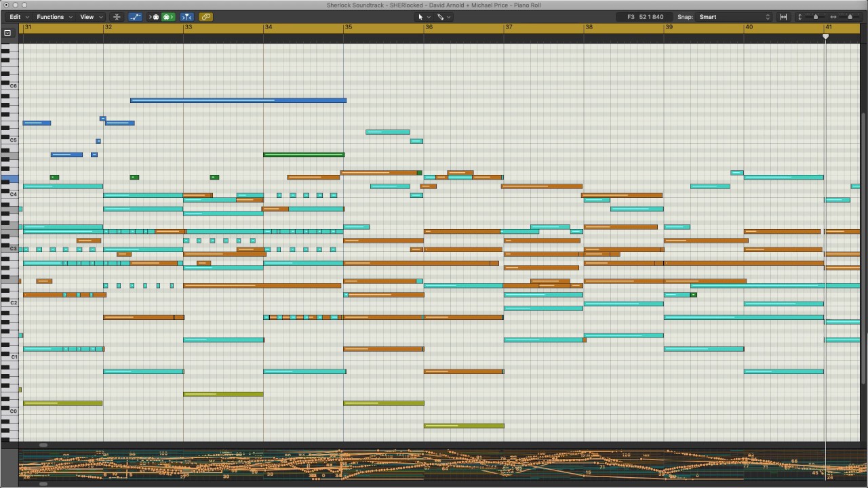868x488 pixels.
Task: Click bar 39 in the ruler
Action: click(x=669, y=27)
